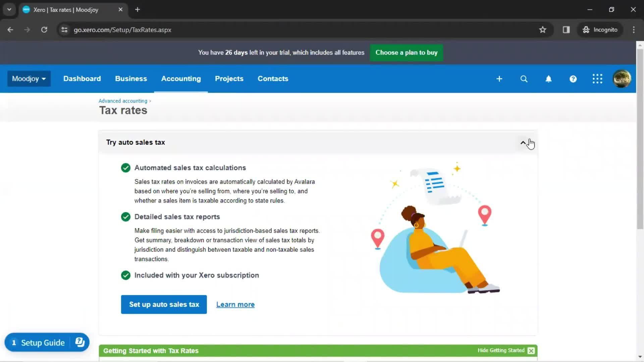Open the help question mark icon
The width and height of the screenshot is (644, 362).
[x=573, y=79]
